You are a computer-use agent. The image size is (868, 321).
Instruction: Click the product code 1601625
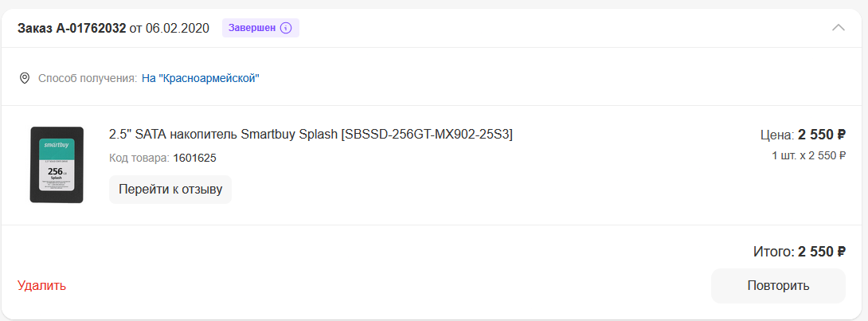194,158
